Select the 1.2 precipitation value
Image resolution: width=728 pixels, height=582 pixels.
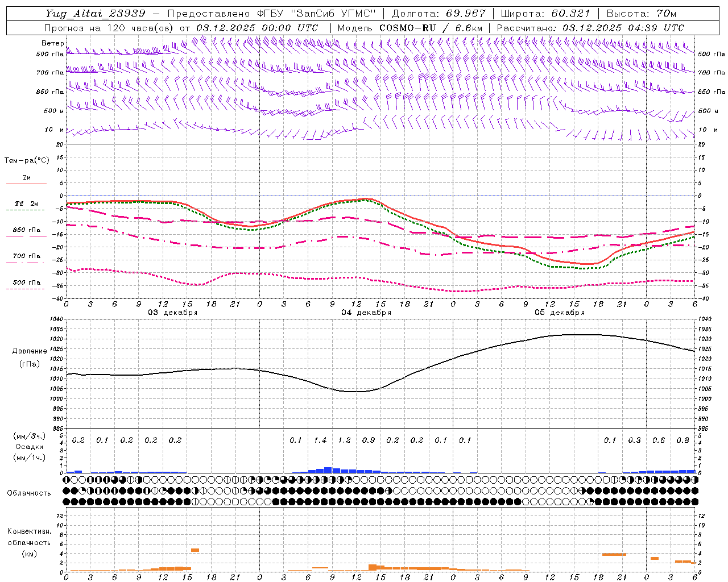coord(344,440)
